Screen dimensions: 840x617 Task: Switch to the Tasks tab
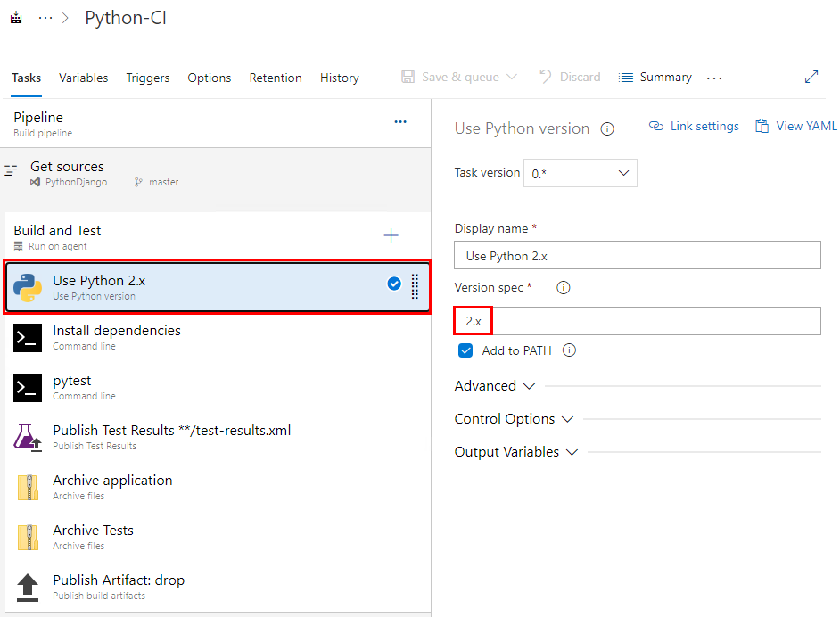(26, 78)
